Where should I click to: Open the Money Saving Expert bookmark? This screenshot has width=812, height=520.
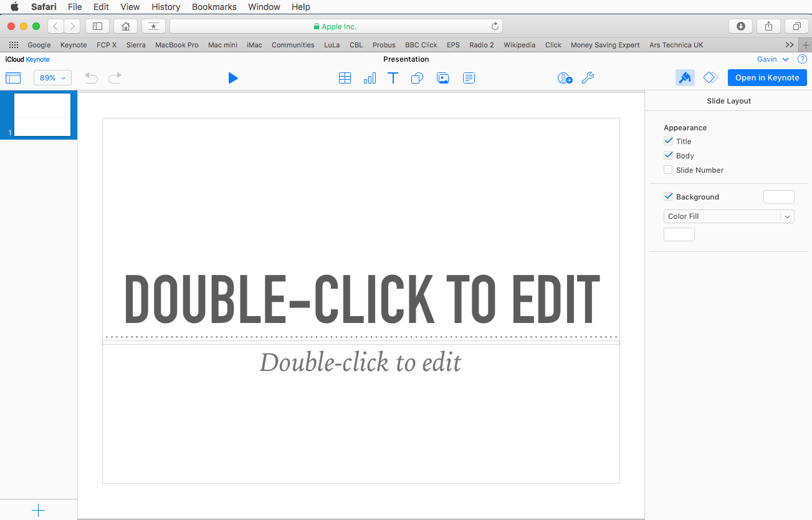pos(605,45)
